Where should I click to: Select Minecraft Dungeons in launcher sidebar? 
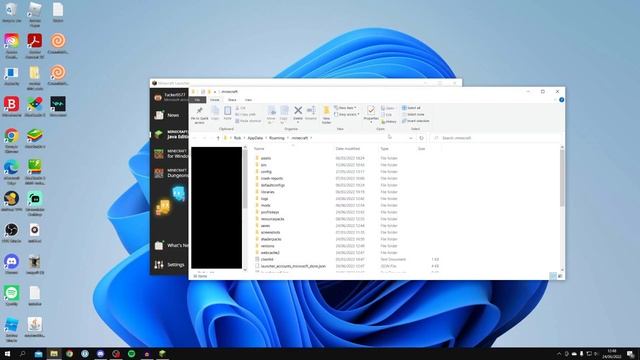[x=171, y=173]
